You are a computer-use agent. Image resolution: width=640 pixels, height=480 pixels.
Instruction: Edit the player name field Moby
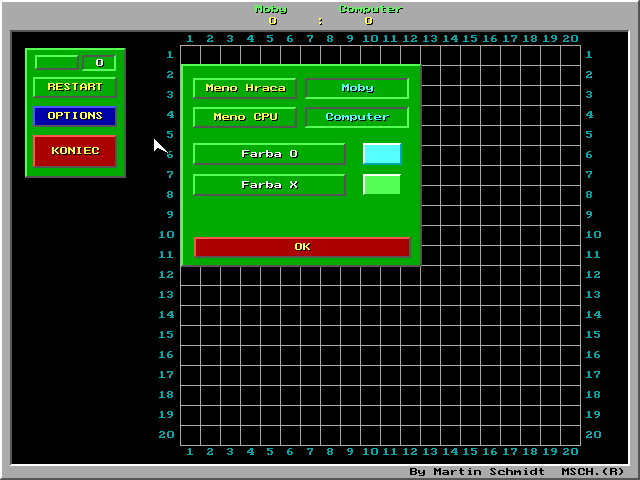tap(357, 88)
